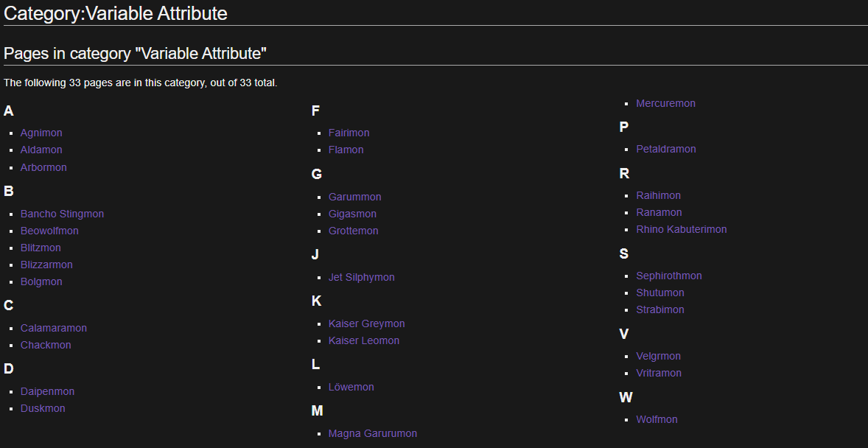Select the Gigasmon link

352,214
